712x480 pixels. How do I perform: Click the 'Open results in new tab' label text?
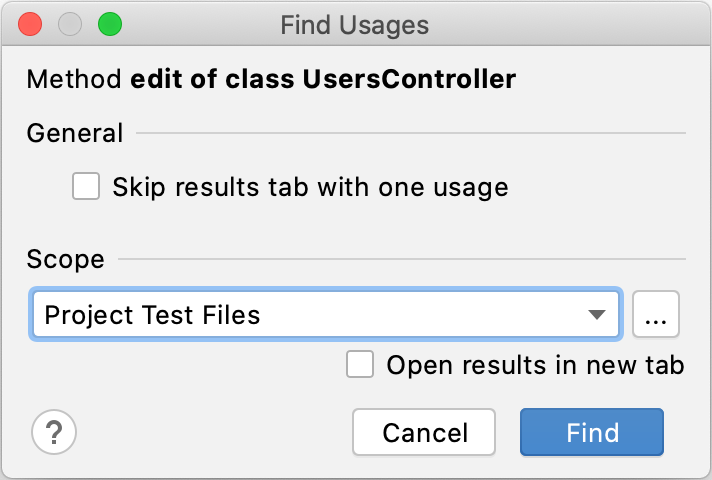[x=535, y=365]
